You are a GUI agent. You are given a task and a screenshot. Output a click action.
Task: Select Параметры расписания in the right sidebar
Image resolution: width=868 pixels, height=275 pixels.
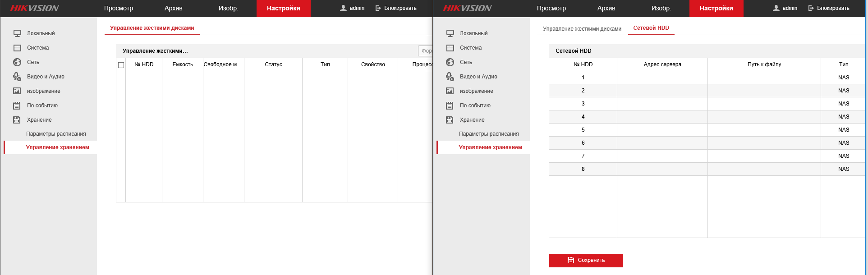[489, 134]
